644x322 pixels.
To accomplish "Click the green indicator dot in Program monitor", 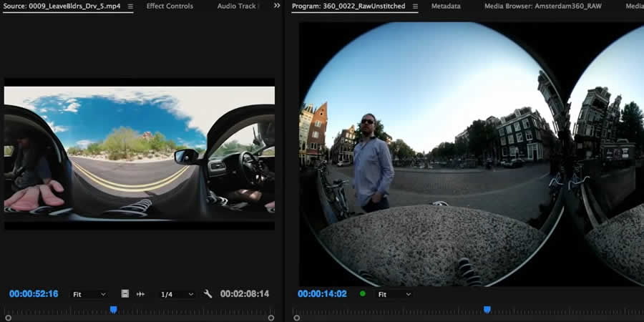I will [x=362, y=293].
